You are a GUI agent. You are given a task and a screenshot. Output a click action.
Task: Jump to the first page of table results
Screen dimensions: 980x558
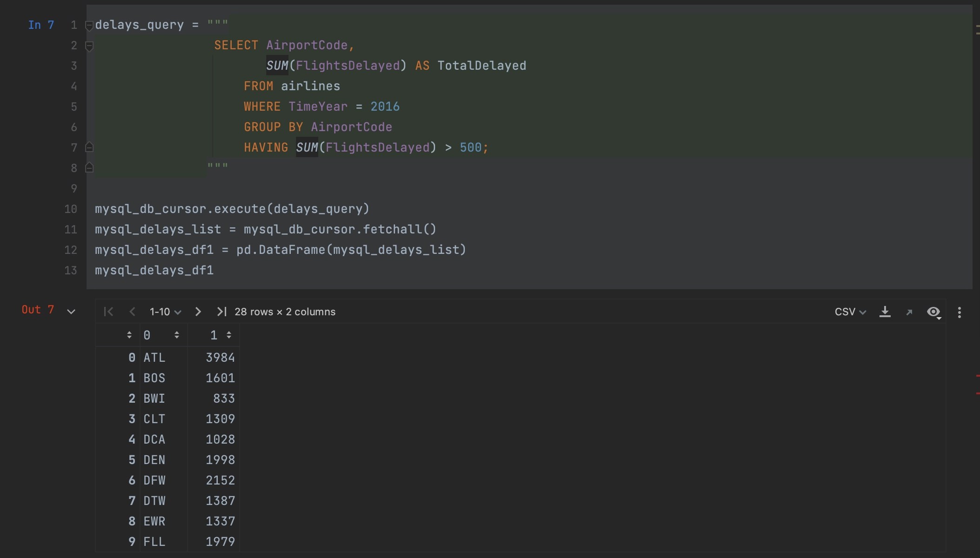(108, 312)
